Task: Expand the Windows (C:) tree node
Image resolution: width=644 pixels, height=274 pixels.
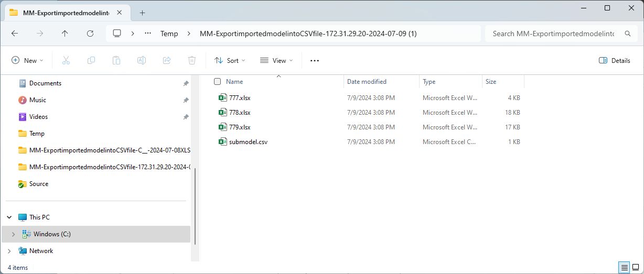Action: pyautogui.click(x=13, y=234)
